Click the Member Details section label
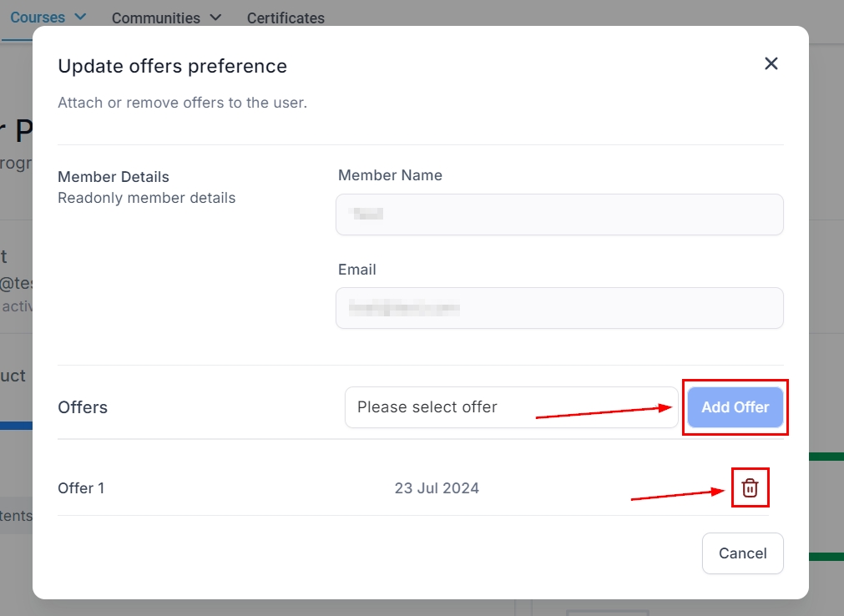 pos(114,177)
